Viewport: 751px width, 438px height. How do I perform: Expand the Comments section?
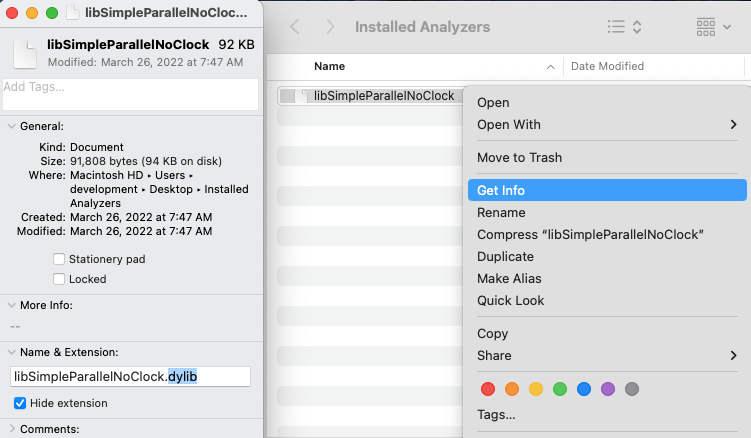click(x=11, y=429)
